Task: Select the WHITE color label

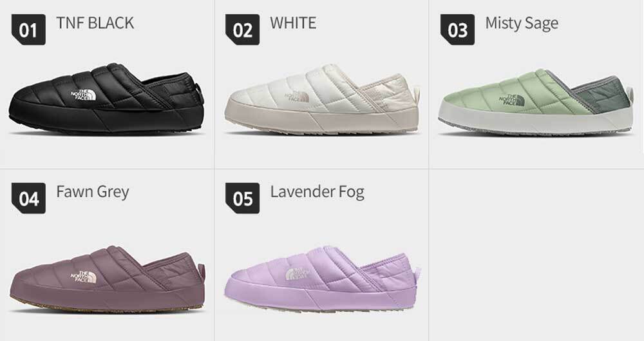Action: (293, 23)
